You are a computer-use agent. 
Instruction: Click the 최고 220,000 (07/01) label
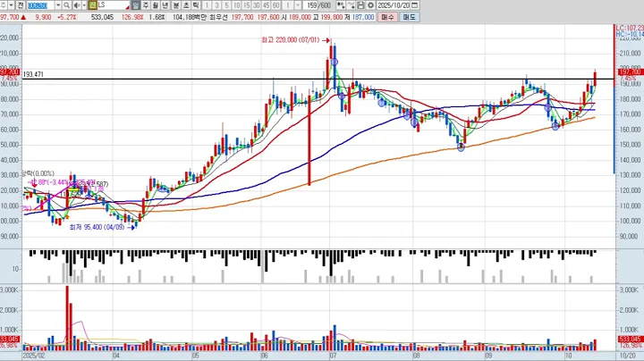[290, 40]
